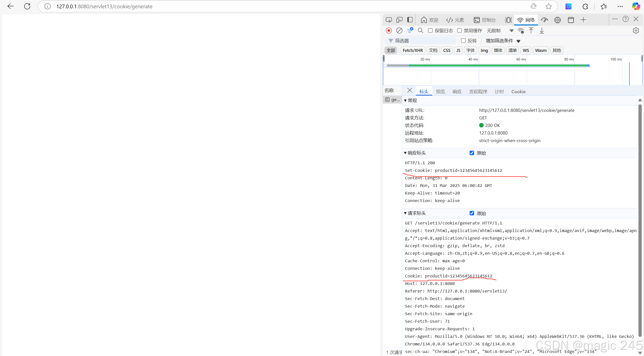Filter requests by 文档 type
The image size is (644, 356).
coord(433,50)
